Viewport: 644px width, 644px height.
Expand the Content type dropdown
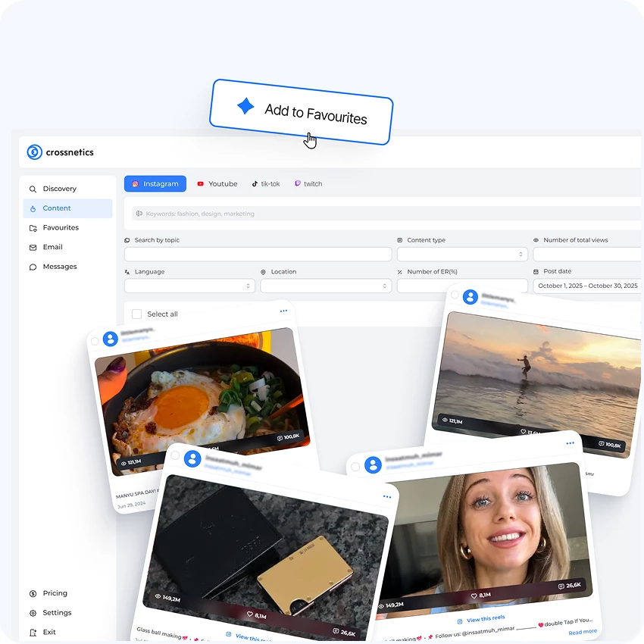(462, 255)
